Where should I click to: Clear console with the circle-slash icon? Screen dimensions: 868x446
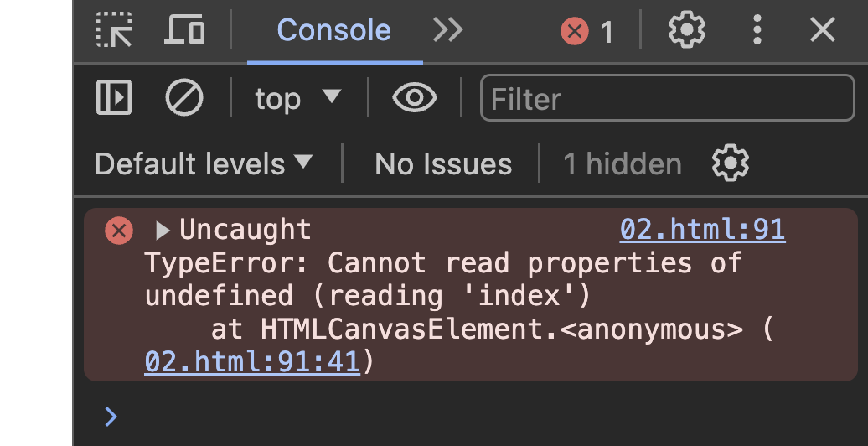(x=184, y=97)
